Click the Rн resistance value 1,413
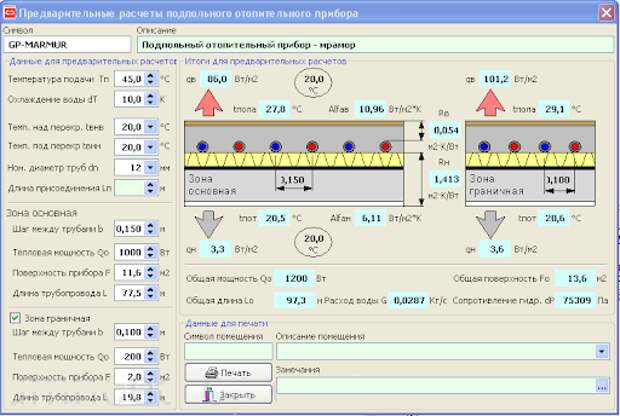Screen dimensions: 620x416 click(446, 179)
